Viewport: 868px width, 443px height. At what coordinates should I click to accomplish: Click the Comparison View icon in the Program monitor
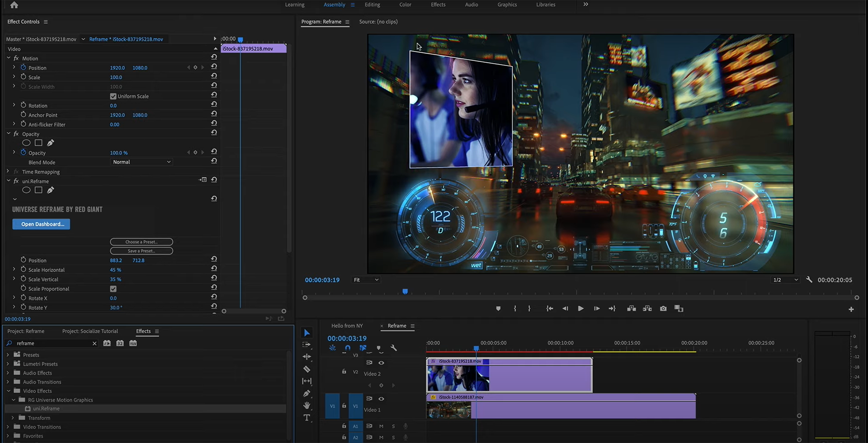click(x=679, y=308)
